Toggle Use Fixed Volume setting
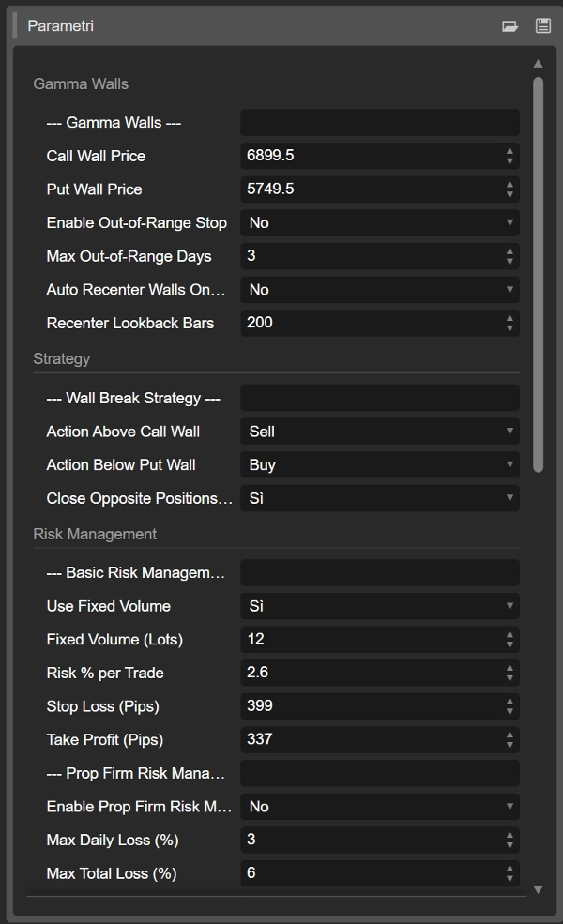 [379, 606]
